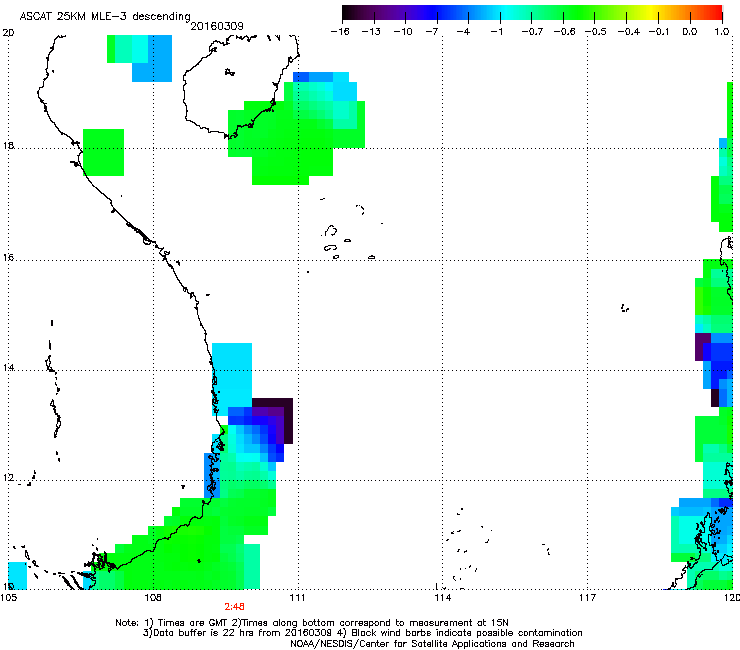740x650 pixels.
Task: Click latitude label 18 on left axis
Action: point(8,145)
